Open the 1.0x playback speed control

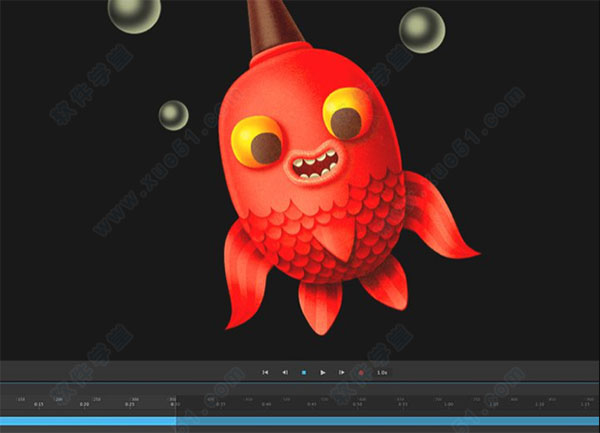point(382,373)
